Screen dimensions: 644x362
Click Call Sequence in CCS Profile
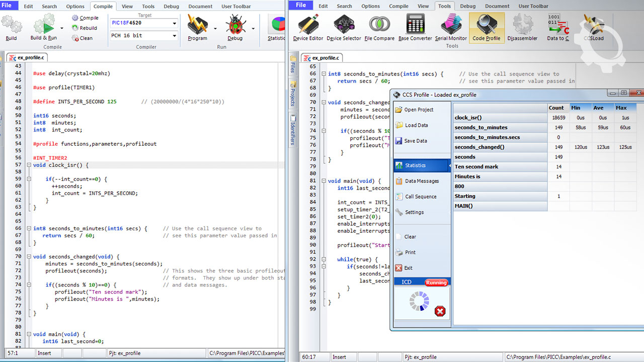(x=421, y=197)
